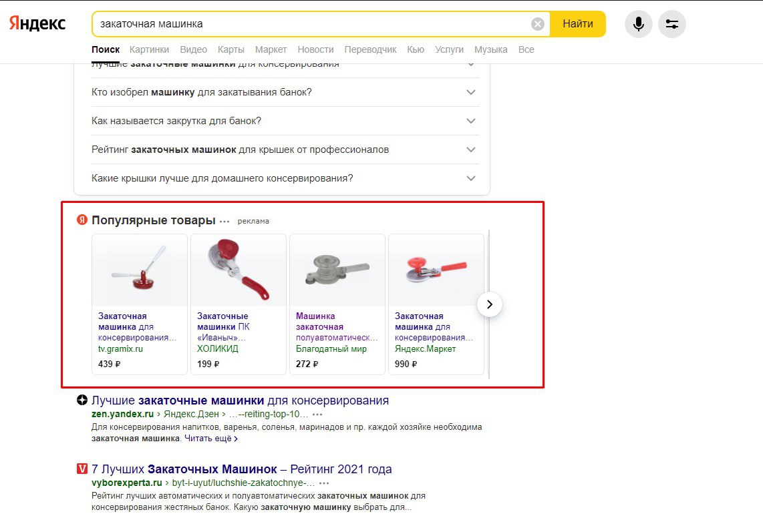The width and height of the screenshot is (763, 532).
Task: Open product title link priced 990 ₽
Action: [434, 327]
